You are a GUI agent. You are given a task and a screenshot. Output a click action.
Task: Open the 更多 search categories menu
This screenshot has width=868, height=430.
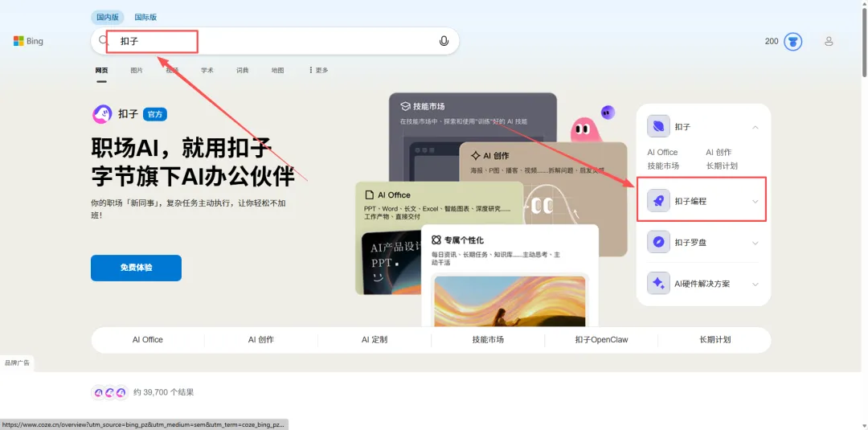(x=319, y=70)
